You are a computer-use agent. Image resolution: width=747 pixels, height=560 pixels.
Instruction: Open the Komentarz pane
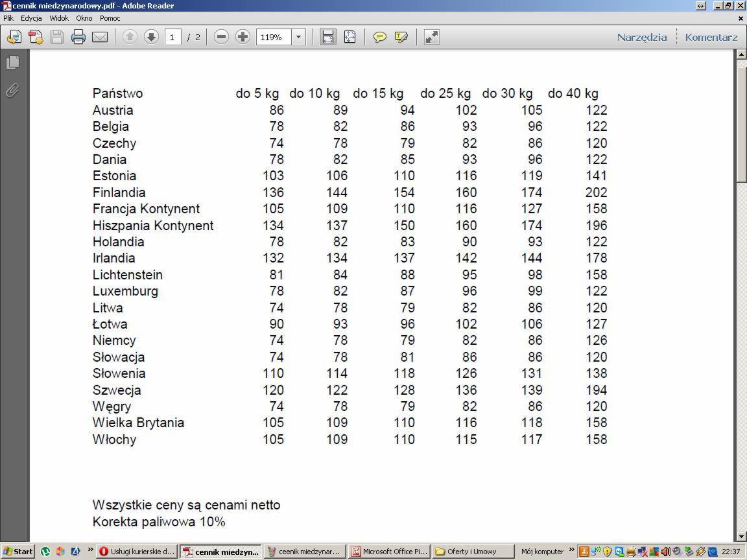tap(711, 37)
